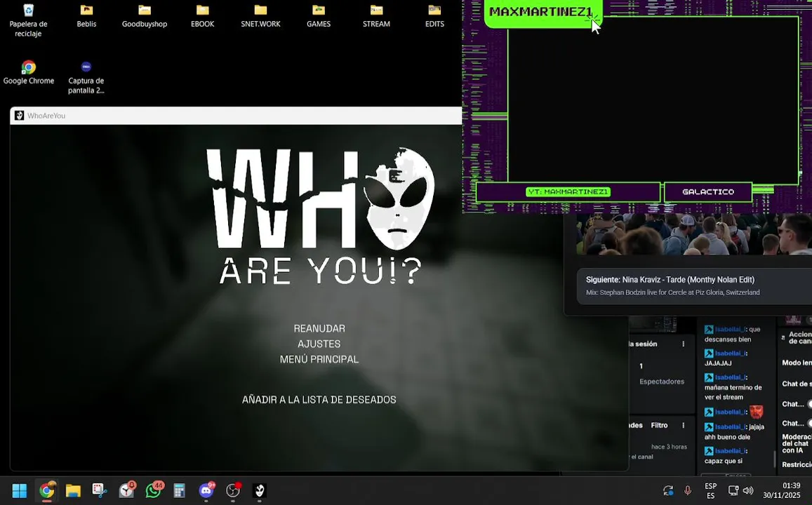Select MENÚ PRINCIPAL in the game menu
This screenshot has height=505, width=812.
pyautogui.click(x=319, y=359)
